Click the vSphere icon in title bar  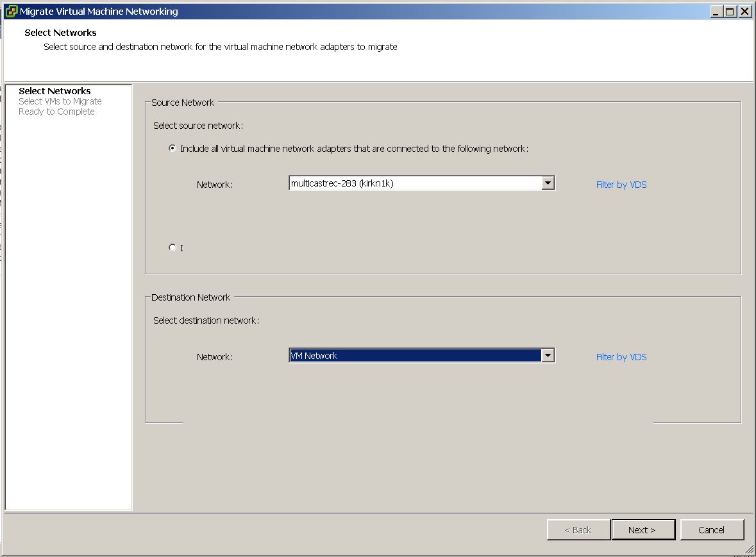[x=11, y=11]
